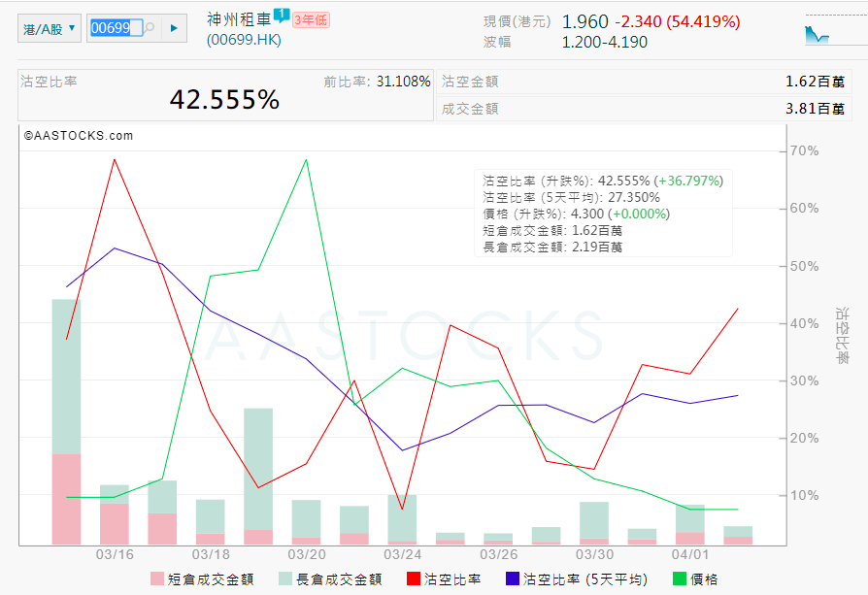Toggle the pink 短倉成交金額 legend swatch
868x595 pixels.
[x=157, y=578]
